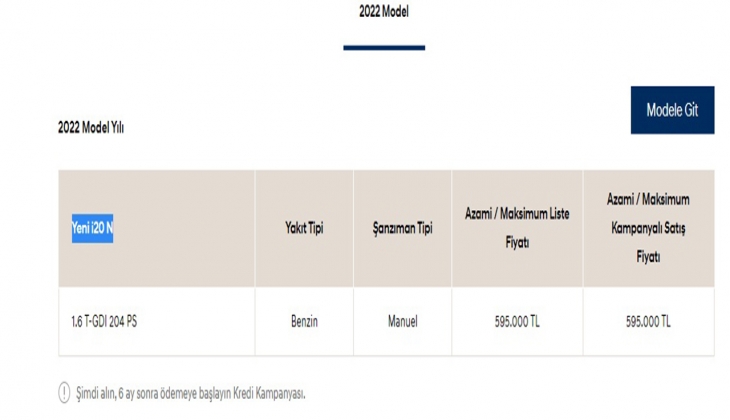The width and height of the screenshot is (730, 420).
Task: Select the Yakıt Tipi column header
Action: coord(304,229)
